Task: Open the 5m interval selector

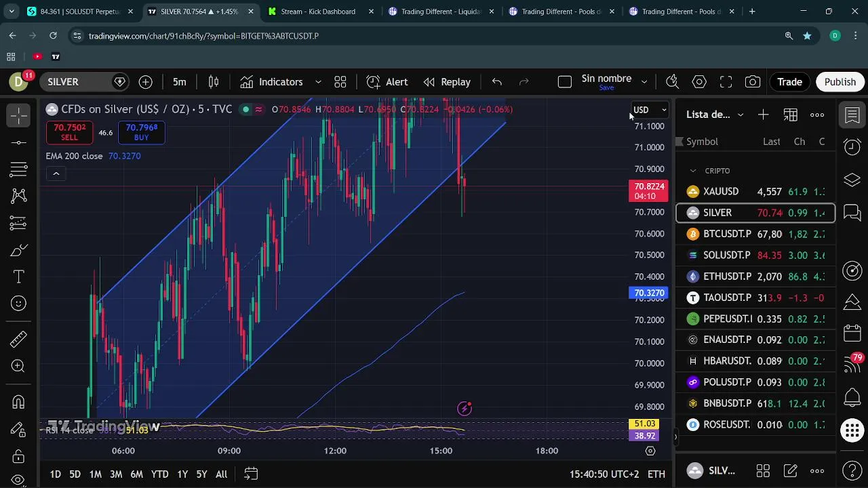Action: pyautogui.click(x=179, y=82)
